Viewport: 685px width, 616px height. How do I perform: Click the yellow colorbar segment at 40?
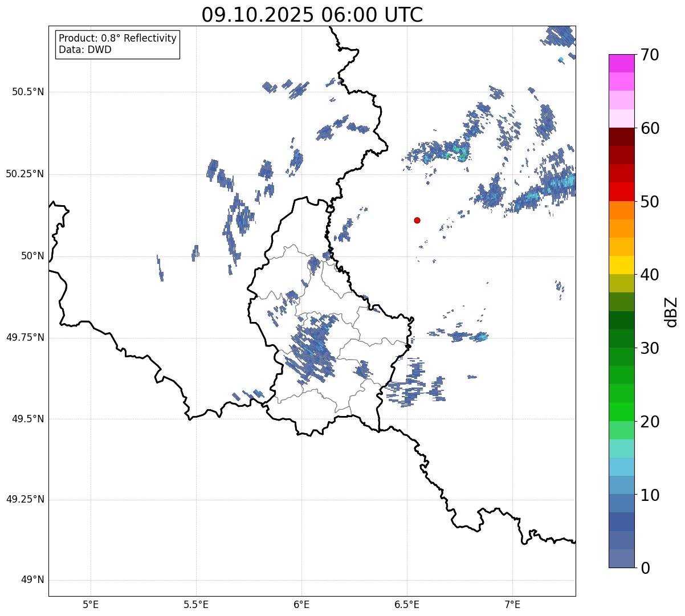pos(622,265)
